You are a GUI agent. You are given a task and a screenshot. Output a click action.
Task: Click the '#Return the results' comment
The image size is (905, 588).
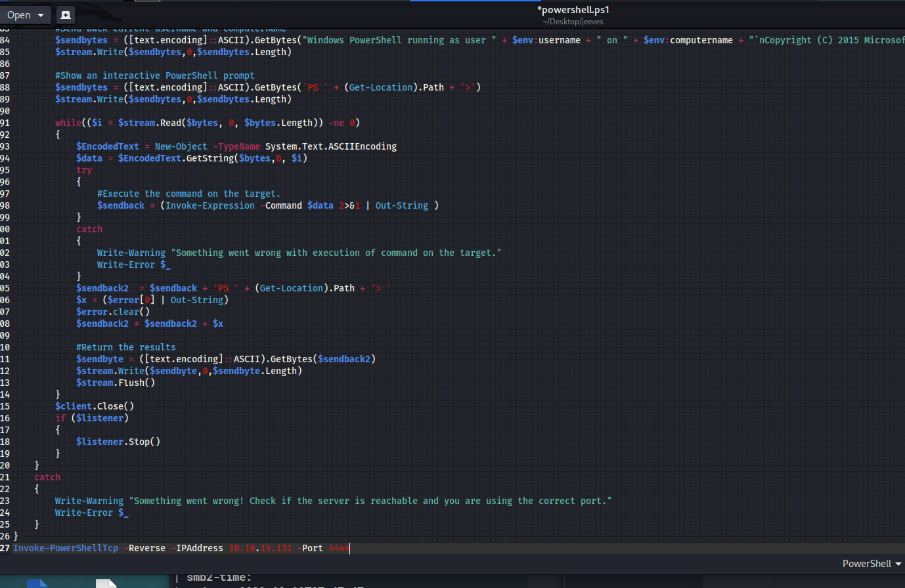[x=126, y=347]
